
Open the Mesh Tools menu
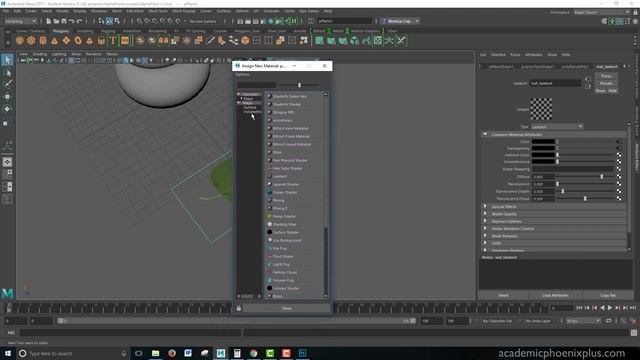[x=158, y=11]
